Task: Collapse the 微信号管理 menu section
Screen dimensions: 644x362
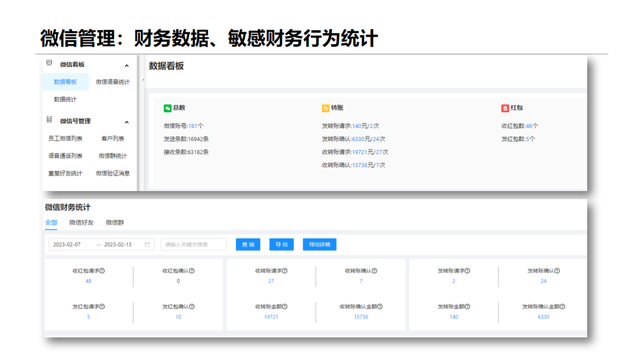Action: (127, 122)
